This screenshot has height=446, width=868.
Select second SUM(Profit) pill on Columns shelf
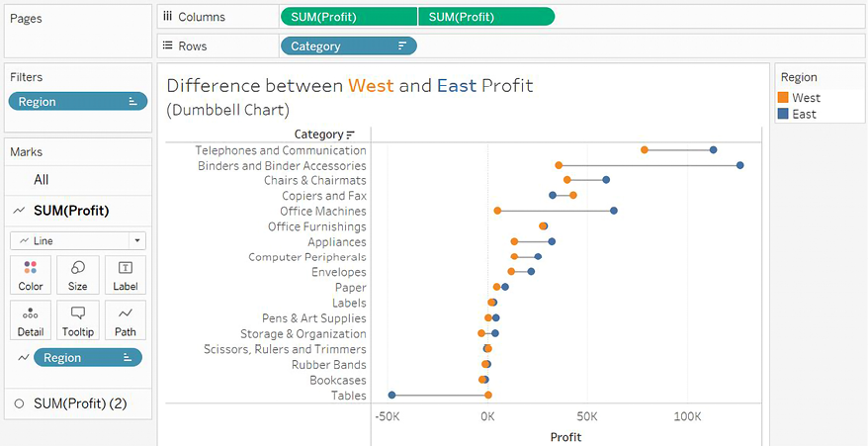(485, 17)
